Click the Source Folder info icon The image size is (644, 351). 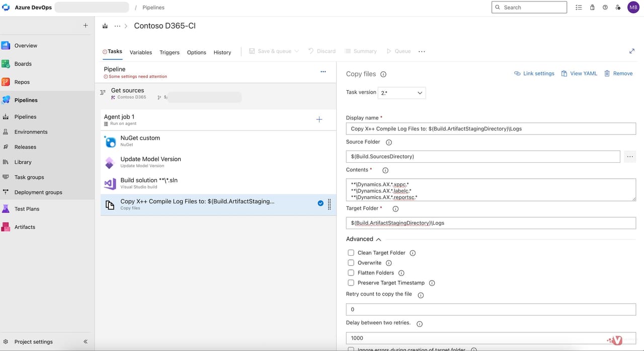388,143
